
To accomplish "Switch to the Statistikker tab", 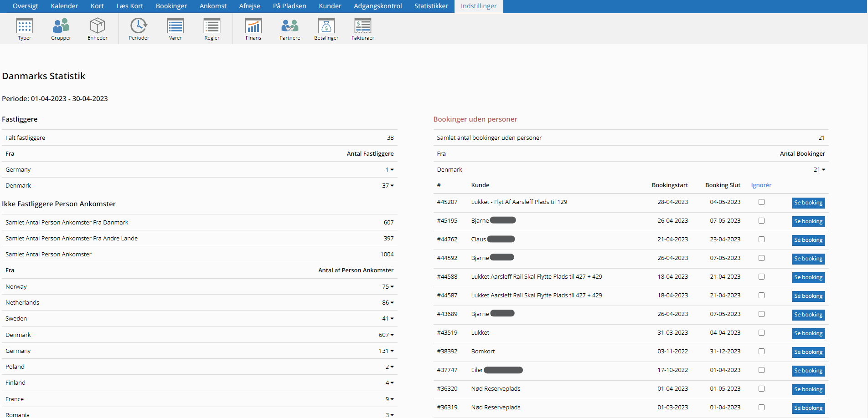I will pyautogui.click(x=431, y=6).
